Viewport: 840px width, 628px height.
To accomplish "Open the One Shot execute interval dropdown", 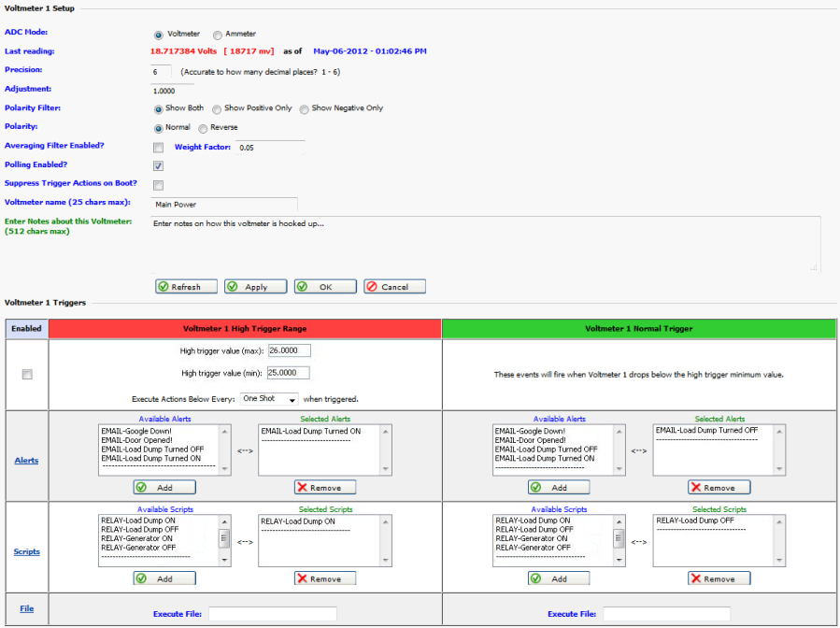I will click(269, 399).
